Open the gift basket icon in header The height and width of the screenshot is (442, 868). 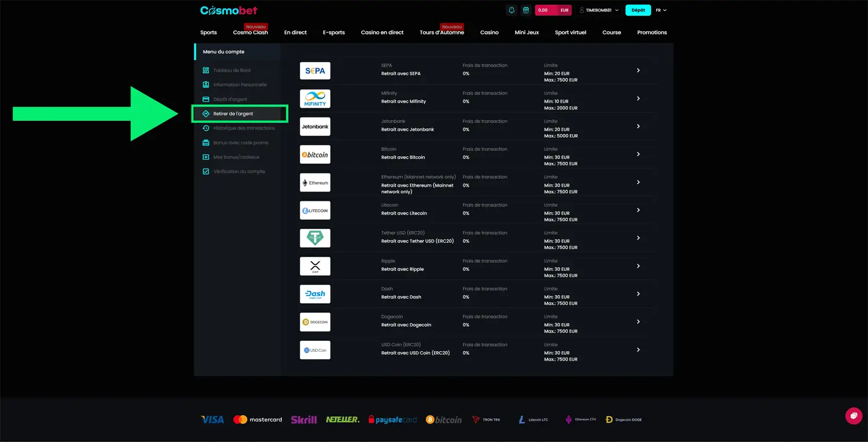click(525, 10)
